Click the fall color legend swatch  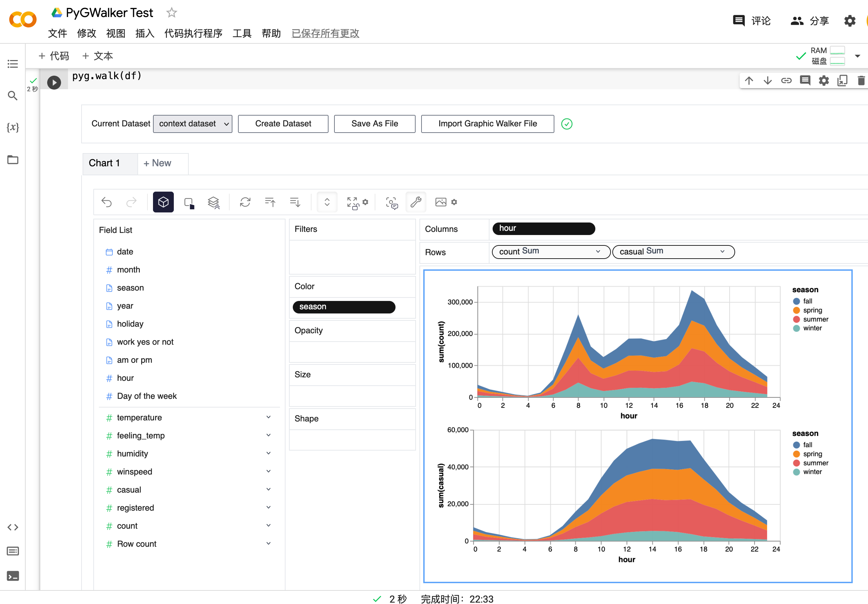tap(797, 301)
